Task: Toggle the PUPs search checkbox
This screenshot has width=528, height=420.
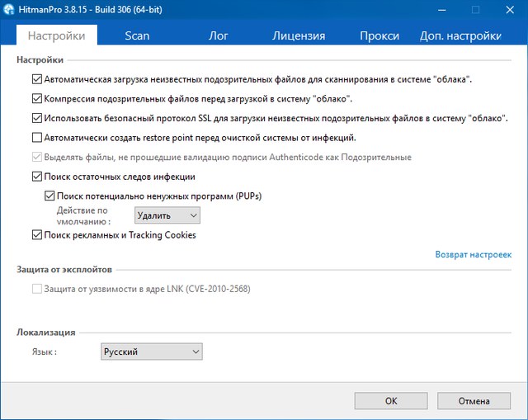Action: 49,196
